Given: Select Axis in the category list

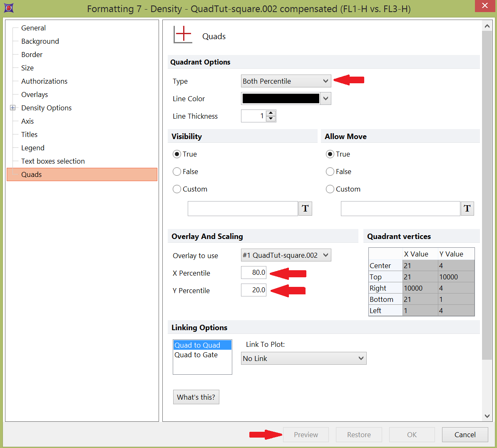Looking at the screenshot, I should pos(27,121).
